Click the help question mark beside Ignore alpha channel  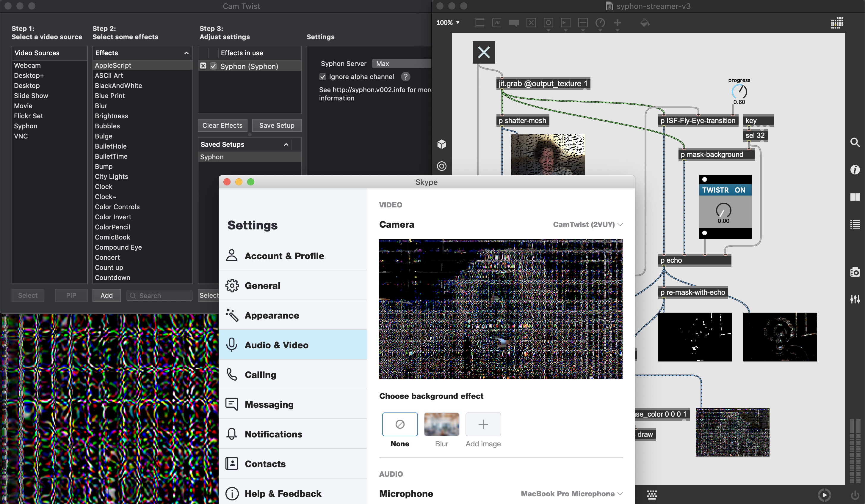click(405, 77)
